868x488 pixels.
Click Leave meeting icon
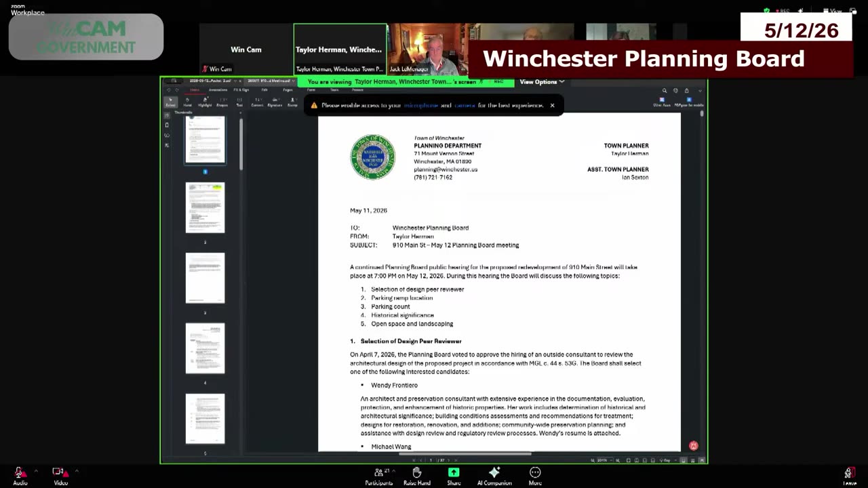849,476
